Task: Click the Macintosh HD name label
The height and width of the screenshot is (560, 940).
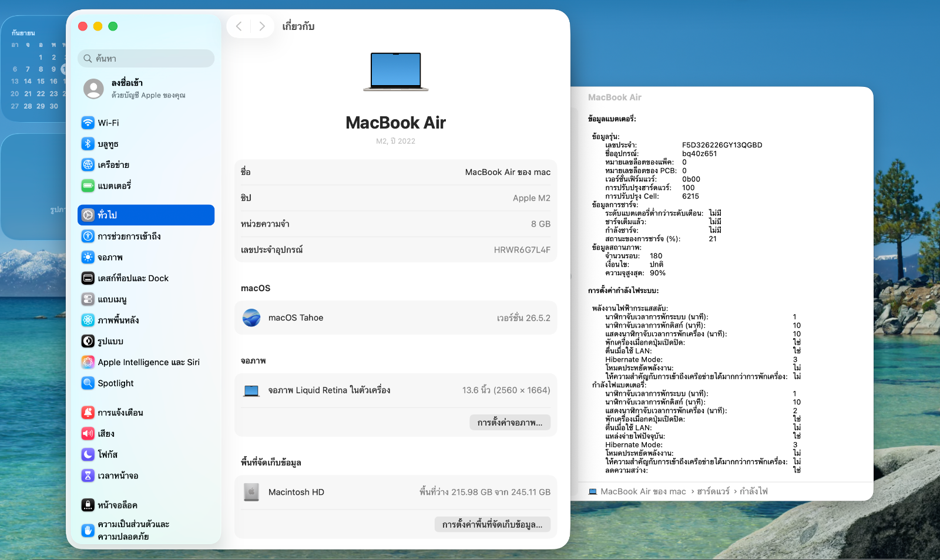Action: (x=296, y=492)
